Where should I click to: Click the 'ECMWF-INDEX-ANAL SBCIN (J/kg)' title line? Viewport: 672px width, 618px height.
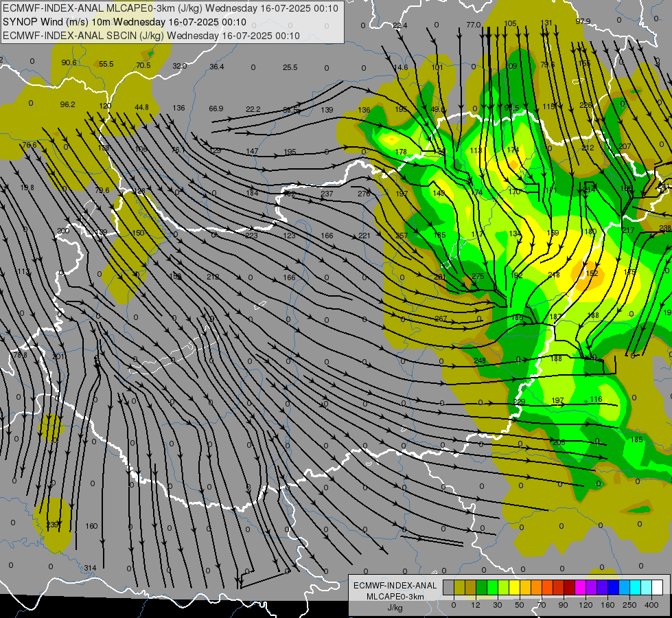click(151, 36)
